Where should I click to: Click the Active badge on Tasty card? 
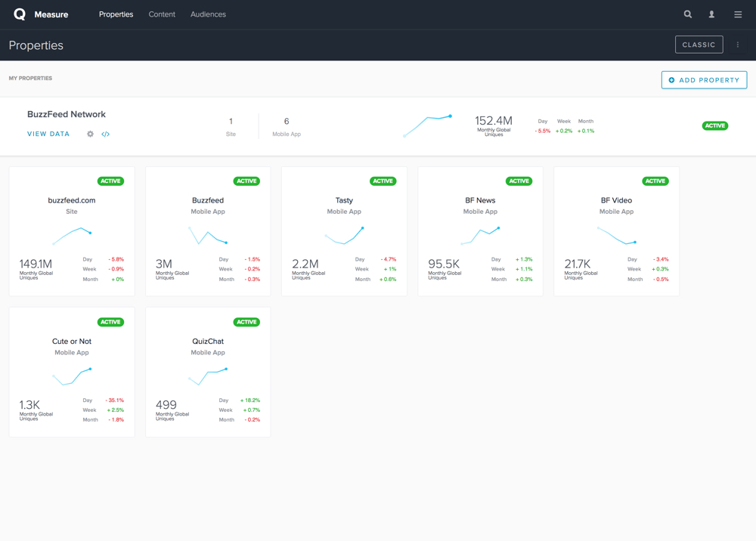pos(383,181)
